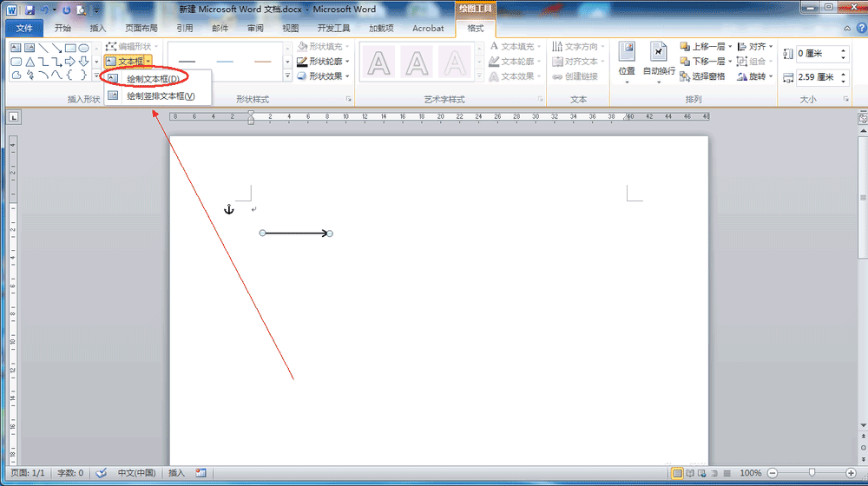
Task: Switch to Outline view
Action: [x=714, y=473]
